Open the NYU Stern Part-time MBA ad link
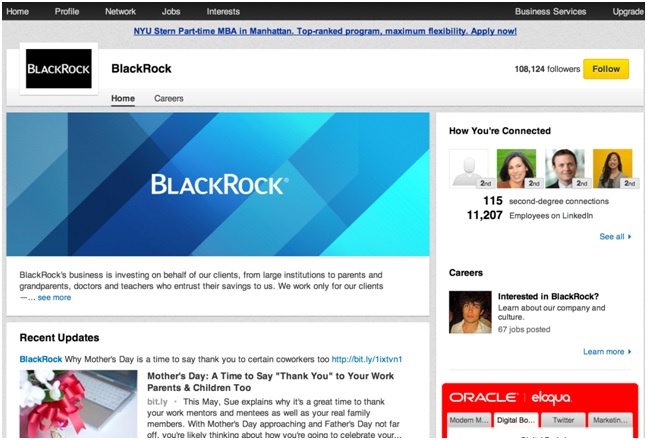 [325, 31]
